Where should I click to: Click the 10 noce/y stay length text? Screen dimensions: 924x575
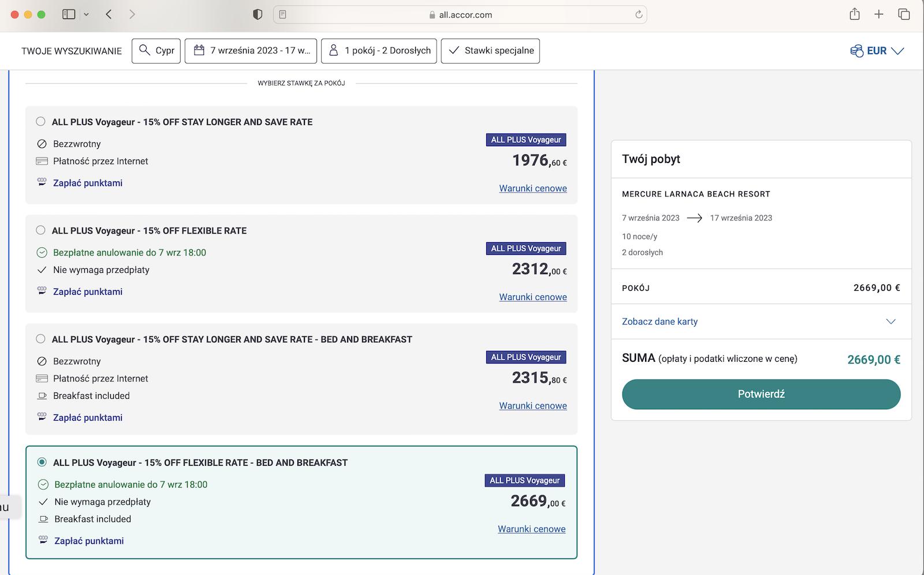639,236
